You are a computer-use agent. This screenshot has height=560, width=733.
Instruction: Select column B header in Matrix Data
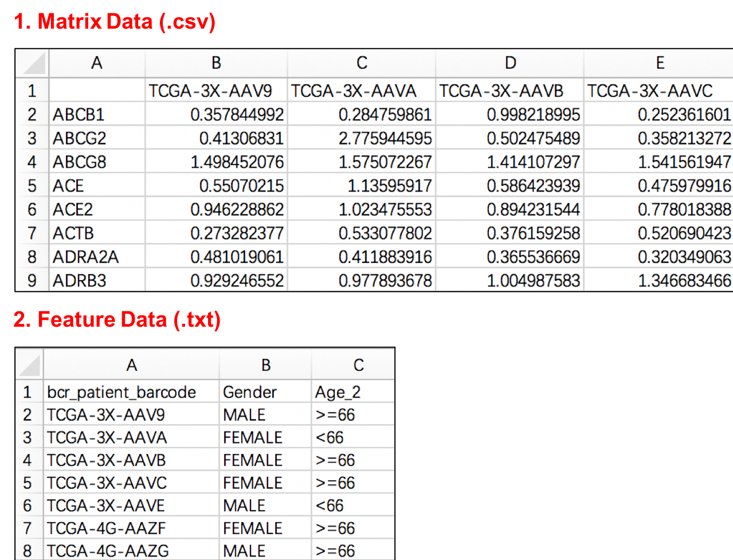(216, 63)
